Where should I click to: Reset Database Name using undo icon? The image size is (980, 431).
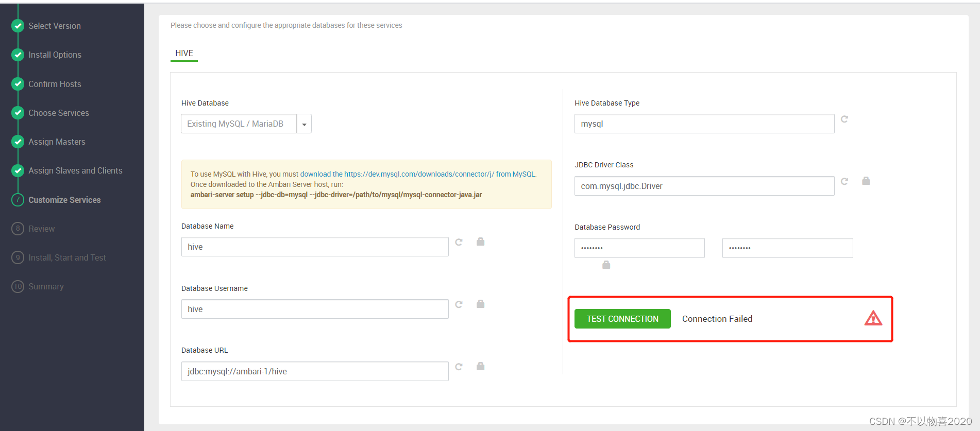pos(459,242)
